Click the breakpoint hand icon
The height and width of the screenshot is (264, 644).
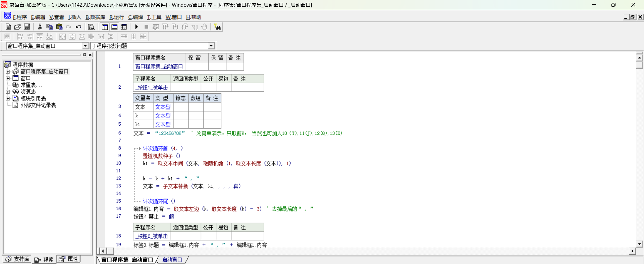pos(204,27)
